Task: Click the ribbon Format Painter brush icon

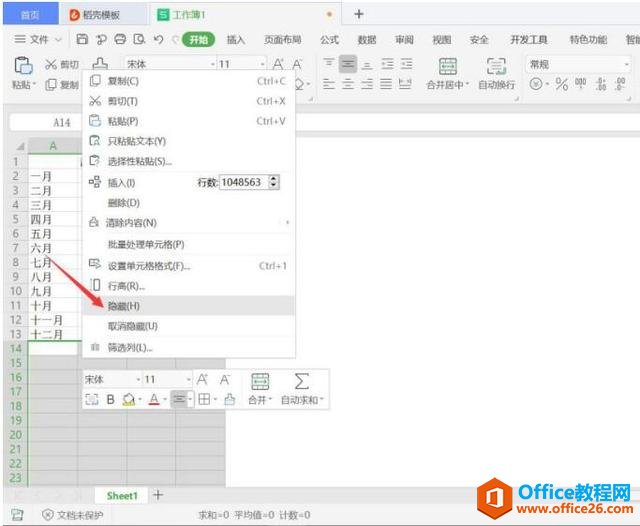Action: pyautogui.click(x=100, y=64)
